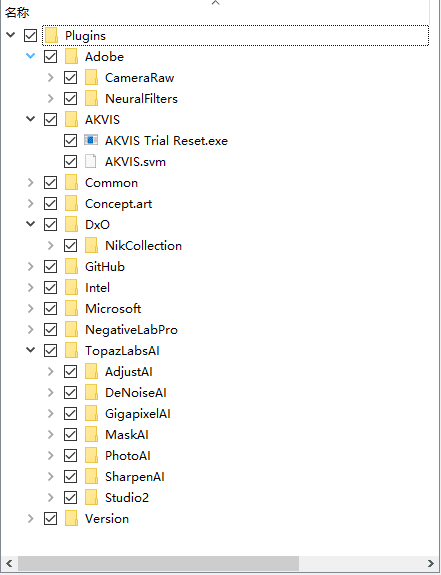This screenshot has width=441, height=575.
Task: Select the SharpenAI tree item
Action: [135, 477]
